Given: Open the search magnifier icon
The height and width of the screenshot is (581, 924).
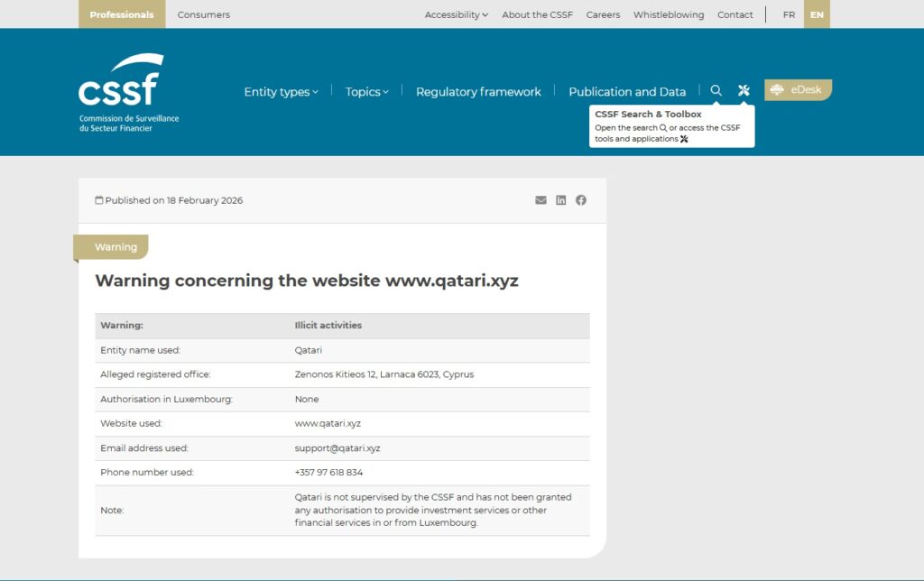Looking at the screenshot, I should [x=716, y=90].
